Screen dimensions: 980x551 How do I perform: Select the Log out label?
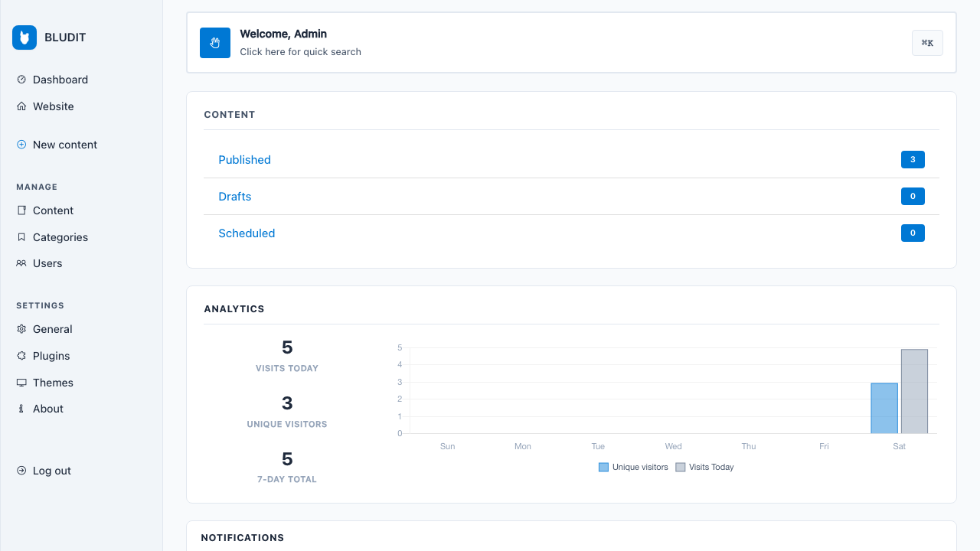[52, 471]
